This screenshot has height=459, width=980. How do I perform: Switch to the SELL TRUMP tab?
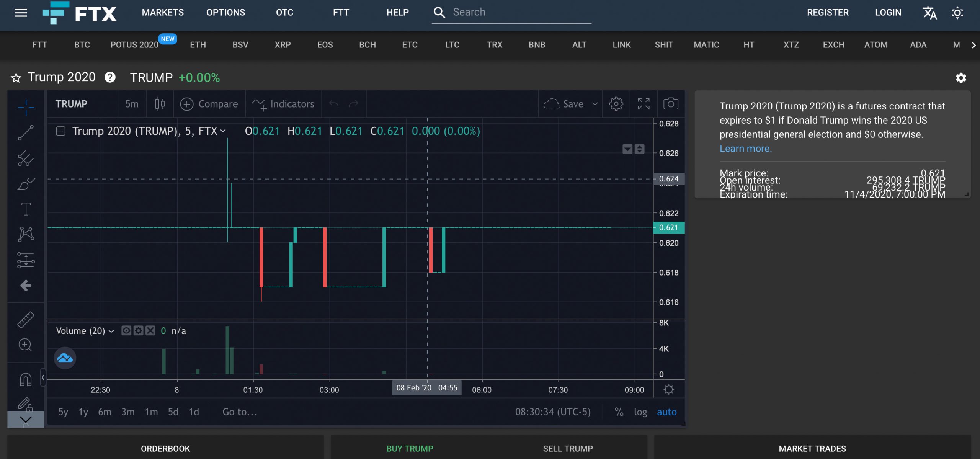pos(568,449)
